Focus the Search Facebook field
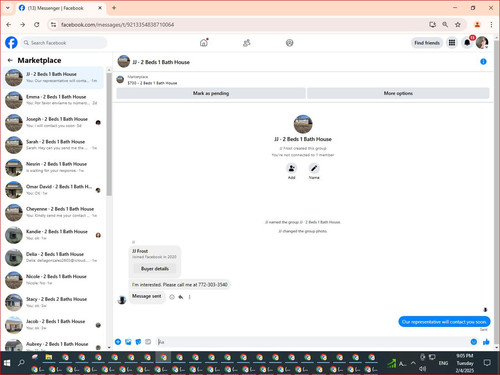This screenshot has width=500, height=375. [x=63, y=43]
